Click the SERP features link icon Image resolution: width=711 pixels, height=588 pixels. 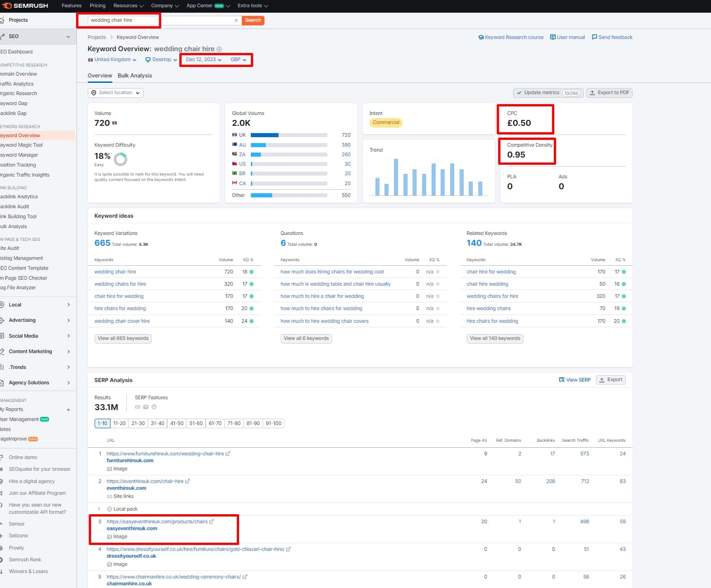pyautogui.click(x=138, y=407)
